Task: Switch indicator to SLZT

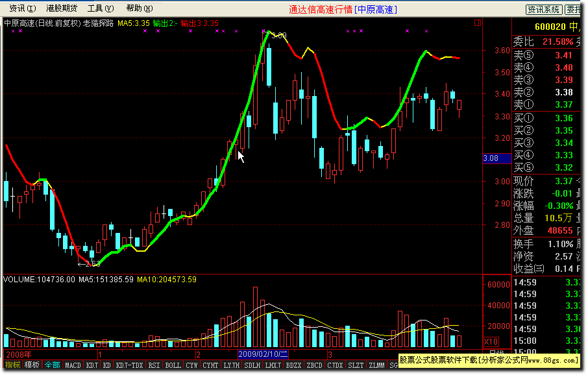Action: 356,365
